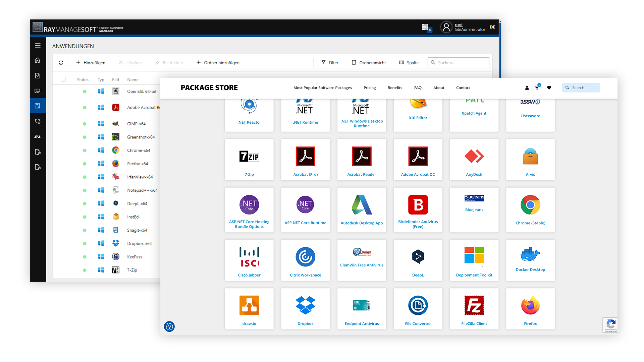Click the Bitdefender Antivirus icon

[x=418, y=204]
